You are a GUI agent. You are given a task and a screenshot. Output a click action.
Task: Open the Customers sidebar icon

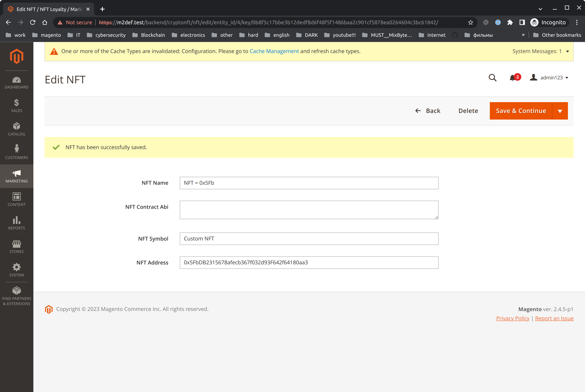pos(16,149)
